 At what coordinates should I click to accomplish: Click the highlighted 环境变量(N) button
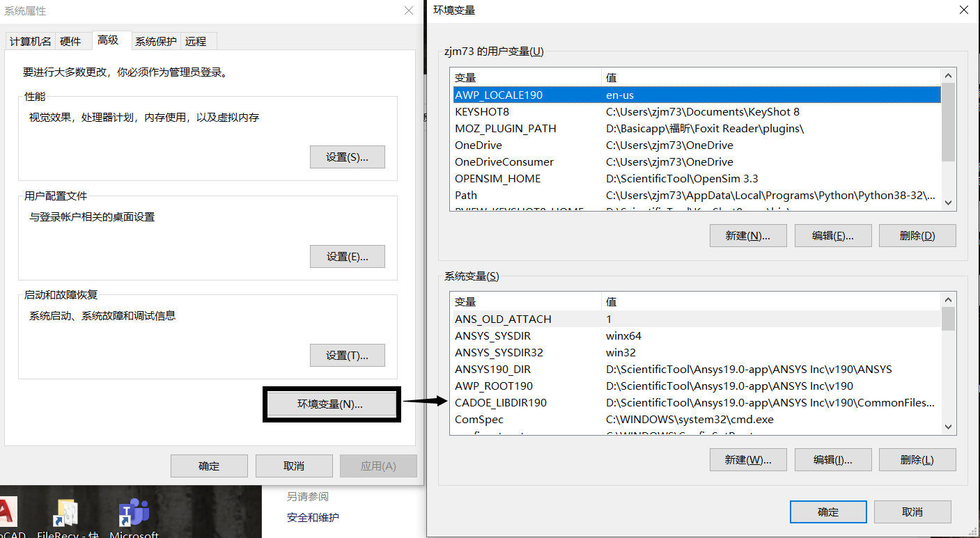coord(331,404)
